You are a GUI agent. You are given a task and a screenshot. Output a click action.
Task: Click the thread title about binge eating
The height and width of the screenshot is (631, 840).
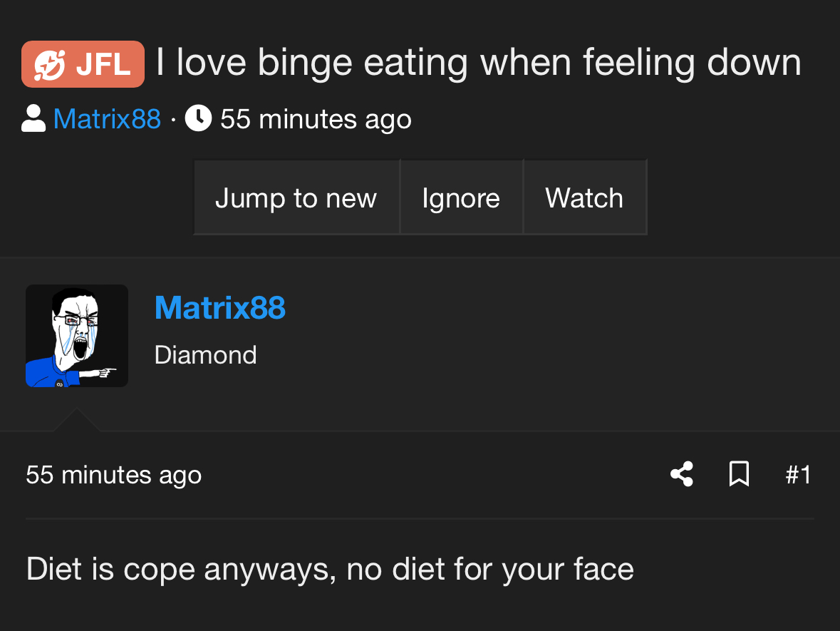(x=478, y=63)
